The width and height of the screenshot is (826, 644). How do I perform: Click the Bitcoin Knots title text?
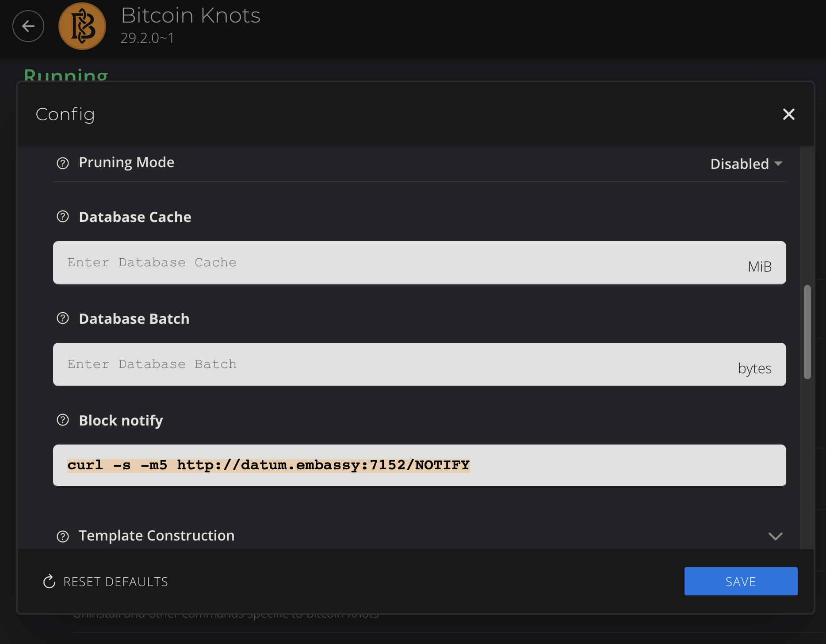coord(191,16)
